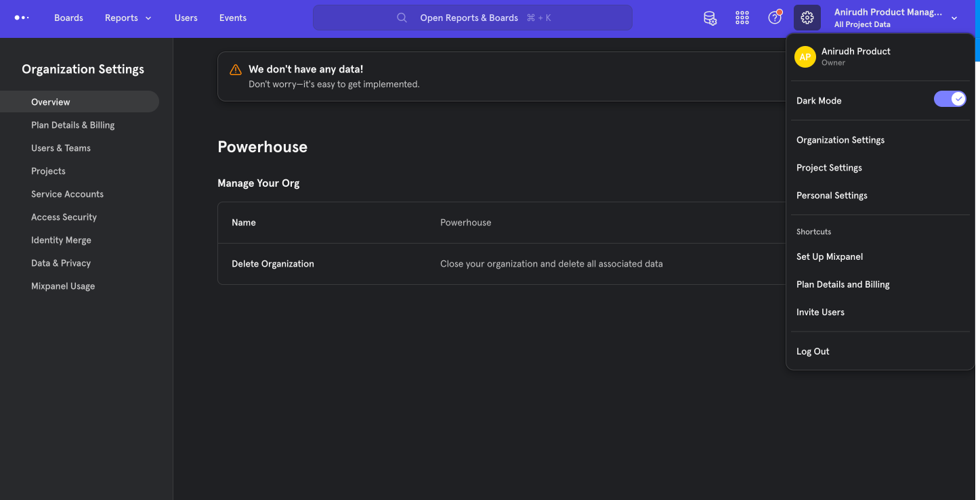Open Users & Teams sidebar item
The height and width of the screenshot is (500, 980).
point(79,148)
